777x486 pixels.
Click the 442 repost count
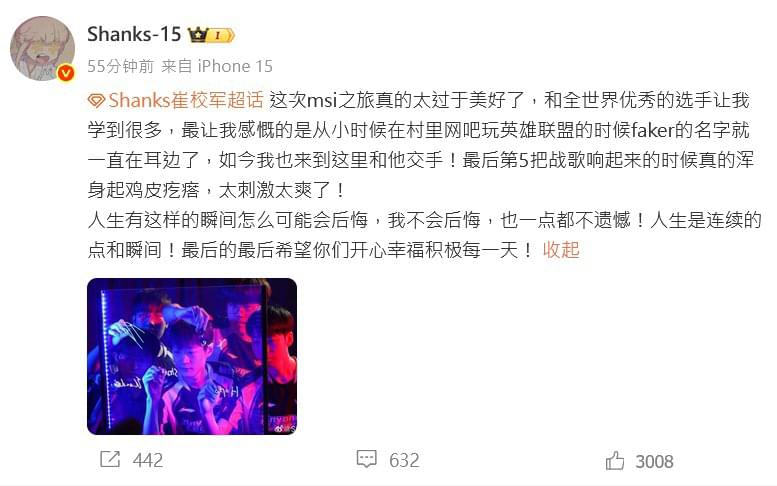click(148, 460)
